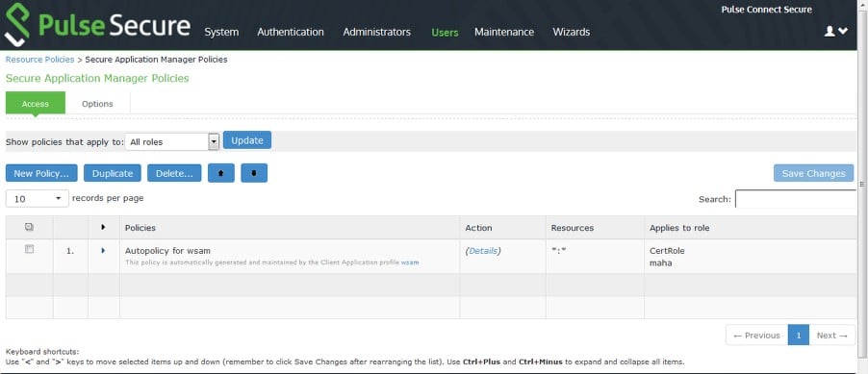Click the Pulse Secure logo
Screen dimensions: 868x374
[97, 25]
